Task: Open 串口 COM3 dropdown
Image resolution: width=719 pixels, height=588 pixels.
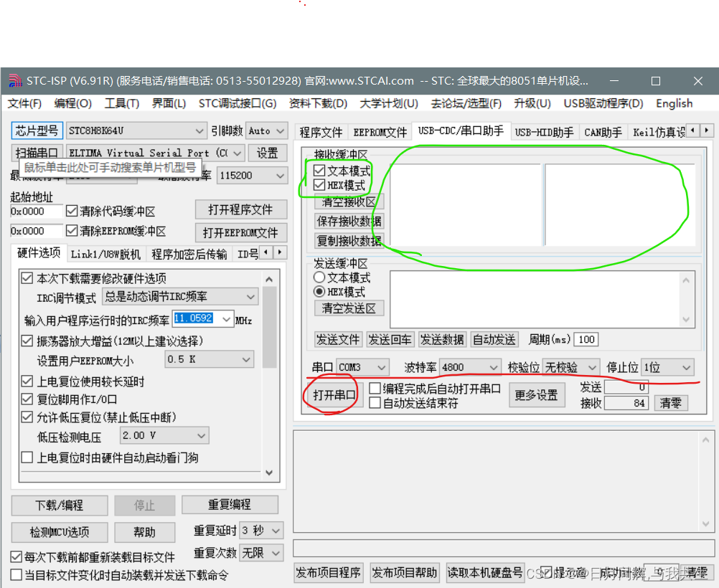Action: (362, 367)
